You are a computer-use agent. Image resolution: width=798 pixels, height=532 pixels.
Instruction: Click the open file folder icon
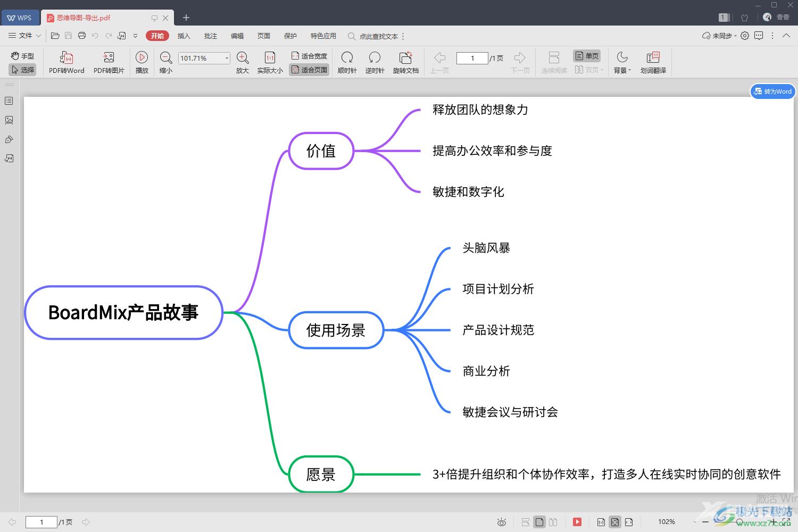click(x=55, y=36)
